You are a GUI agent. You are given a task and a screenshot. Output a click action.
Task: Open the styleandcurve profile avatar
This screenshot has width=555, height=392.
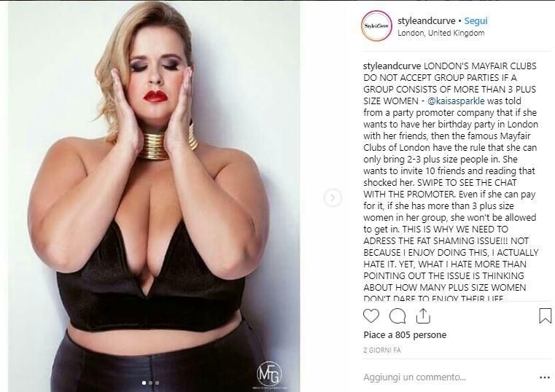click(376, 26)
